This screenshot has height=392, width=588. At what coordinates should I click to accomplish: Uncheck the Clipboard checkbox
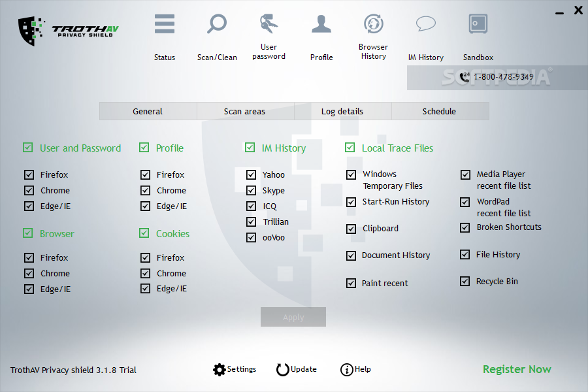tap(351, 229)
